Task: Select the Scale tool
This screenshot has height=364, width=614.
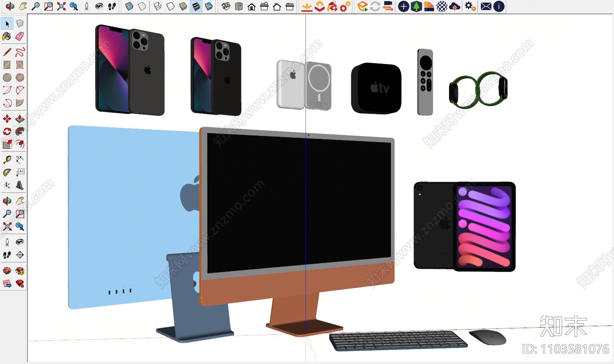Action: (7, 144)
